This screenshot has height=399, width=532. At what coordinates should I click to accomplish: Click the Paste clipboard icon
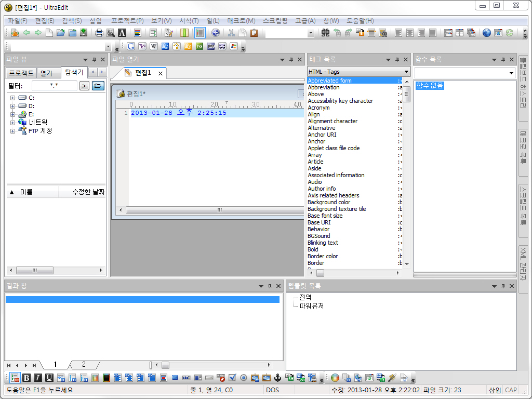click(x=254, y=33)
